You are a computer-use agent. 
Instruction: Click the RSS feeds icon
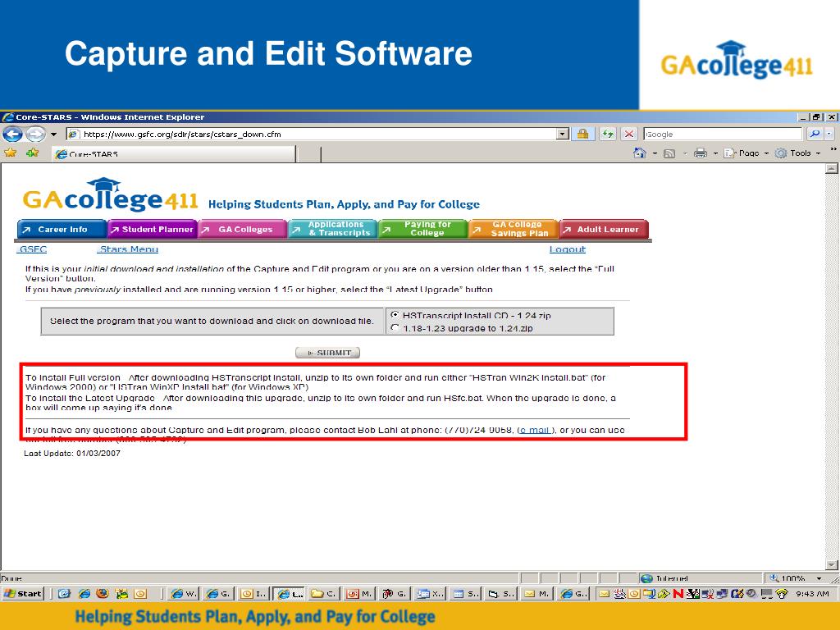pyautogui.click(x=669, y=153)
